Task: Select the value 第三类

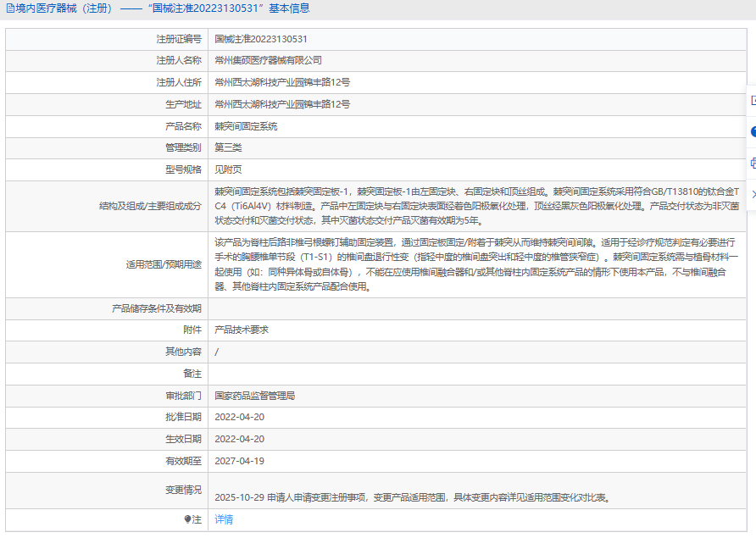Action: 228,147
